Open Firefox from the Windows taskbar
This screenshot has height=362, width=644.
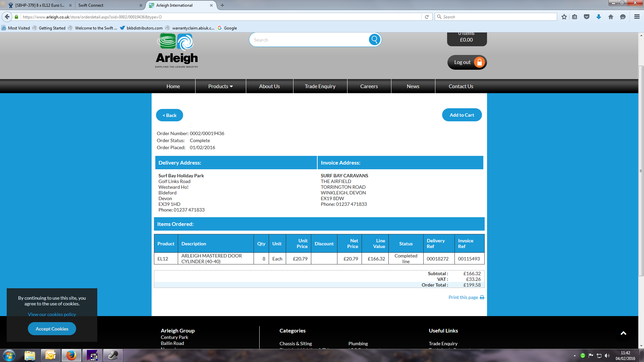click(71, 355)
